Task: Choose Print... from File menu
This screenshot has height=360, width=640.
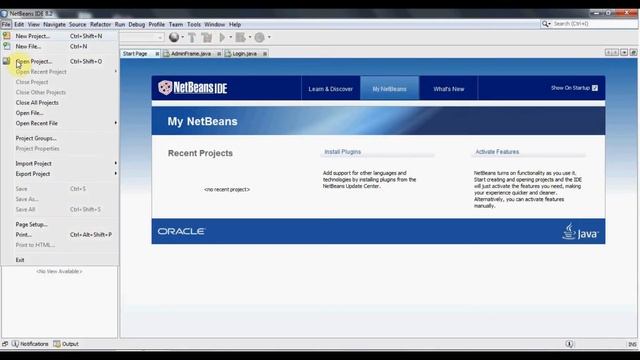Action: click(x=60, y=235)
